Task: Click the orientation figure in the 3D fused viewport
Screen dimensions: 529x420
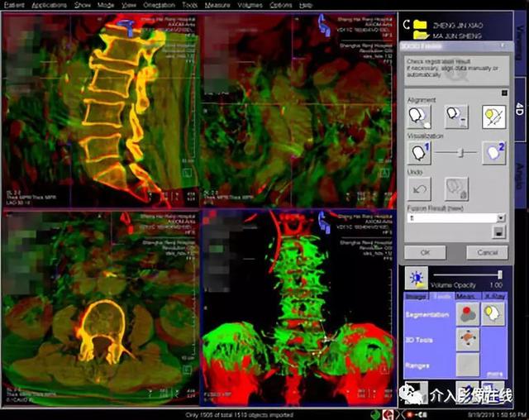Action: (x=325, y=222)
